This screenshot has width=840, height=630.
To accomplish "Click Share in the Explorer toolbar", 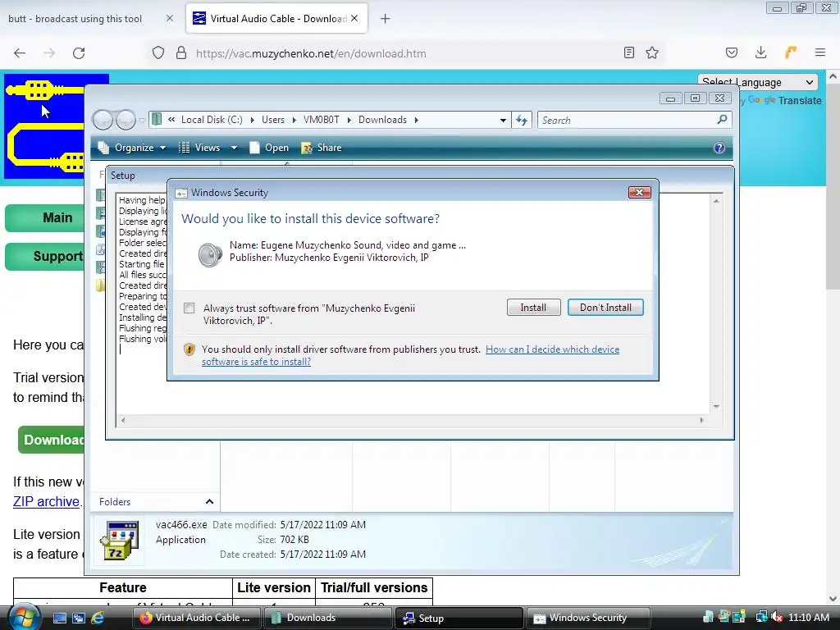I will 322,148.
